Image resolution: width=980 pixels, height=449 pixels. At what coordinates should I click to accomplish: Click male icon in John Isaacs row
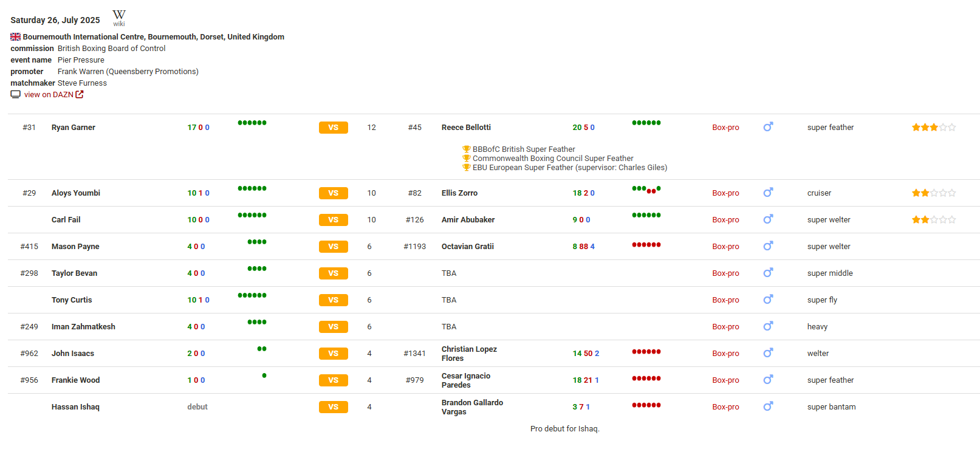click(768, 353)
